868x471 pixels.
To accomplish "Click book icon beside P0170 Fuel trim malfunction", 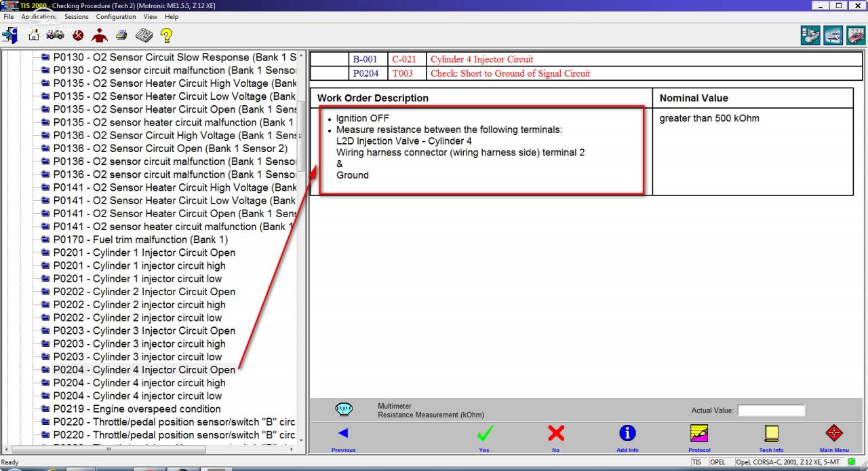I will coord(45,240).
